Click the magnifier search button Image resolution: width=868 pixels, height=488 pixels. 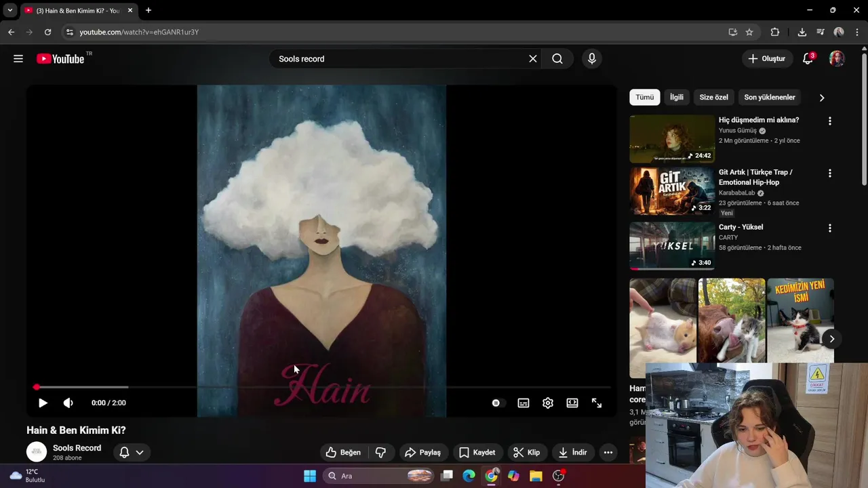coord(557,59)
